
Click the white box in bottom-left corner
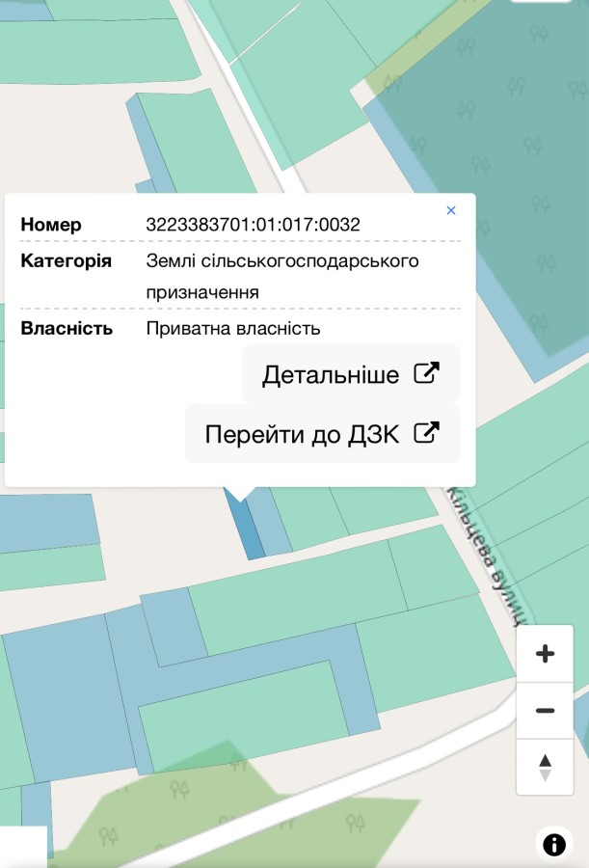pyautogui.click(x=23, y=846)
